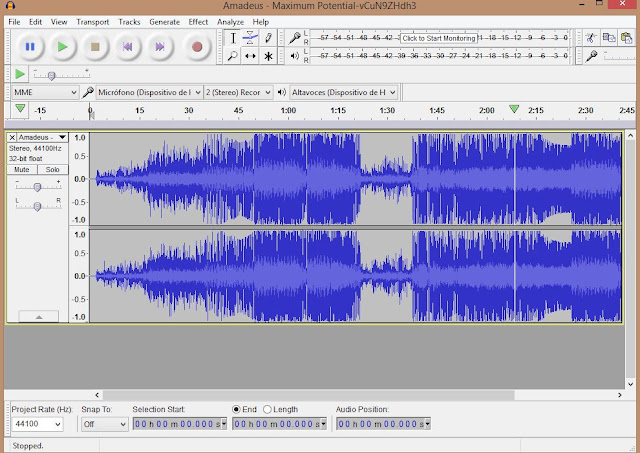
Task: Click the Play-at-speed green arrow
Action: [x=19, y=74]
